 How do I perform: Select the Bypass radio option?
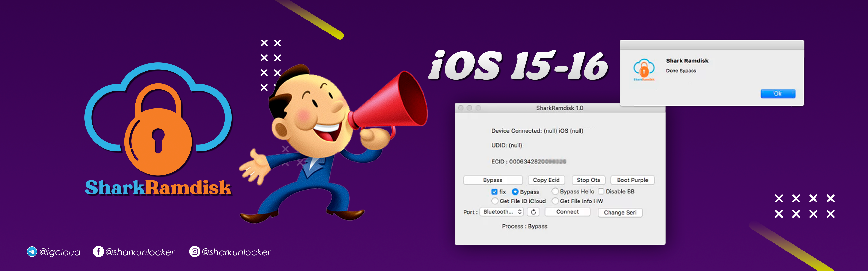point(515,191)
